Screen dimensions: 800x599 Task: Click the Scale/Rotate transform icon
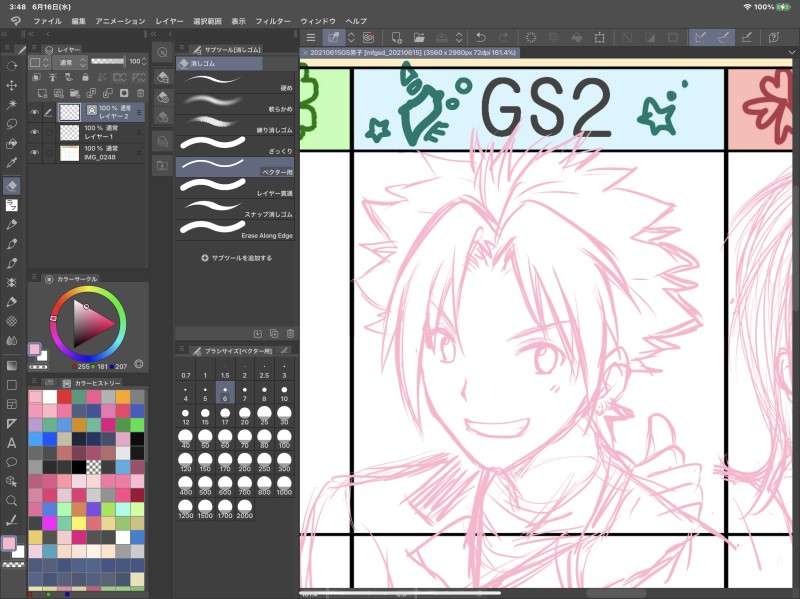tap(599, 37)
